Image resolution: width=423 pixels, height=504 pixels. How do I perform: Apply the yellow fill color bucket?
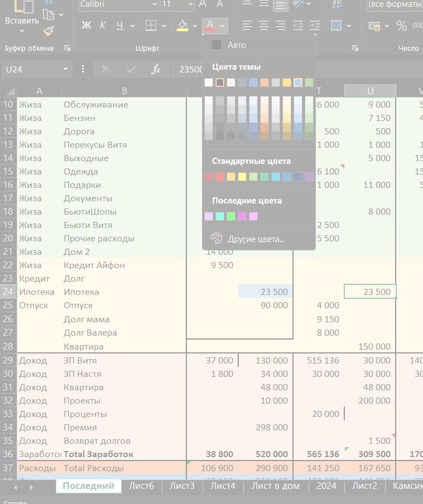182,26
